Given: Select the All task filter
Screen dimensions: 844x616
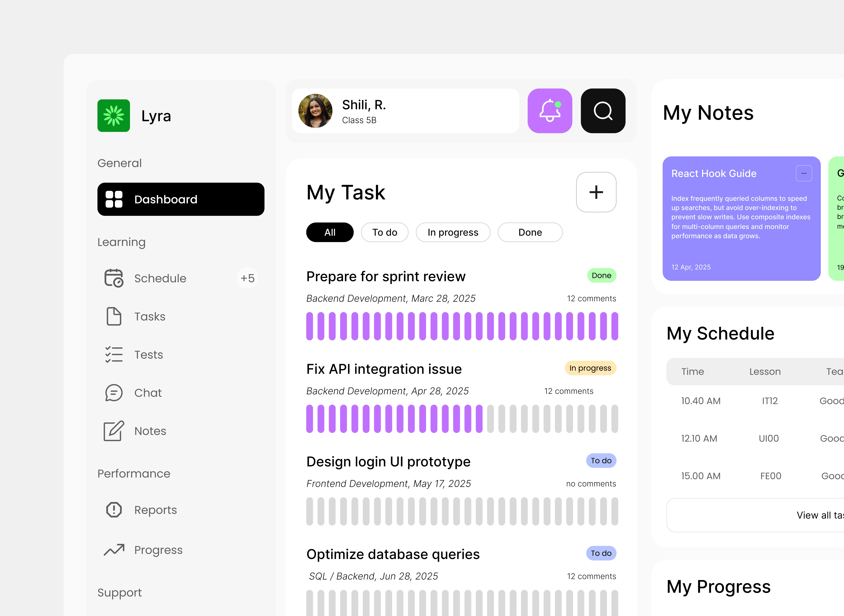Looking at the screenshot, I should coord(330,232).
